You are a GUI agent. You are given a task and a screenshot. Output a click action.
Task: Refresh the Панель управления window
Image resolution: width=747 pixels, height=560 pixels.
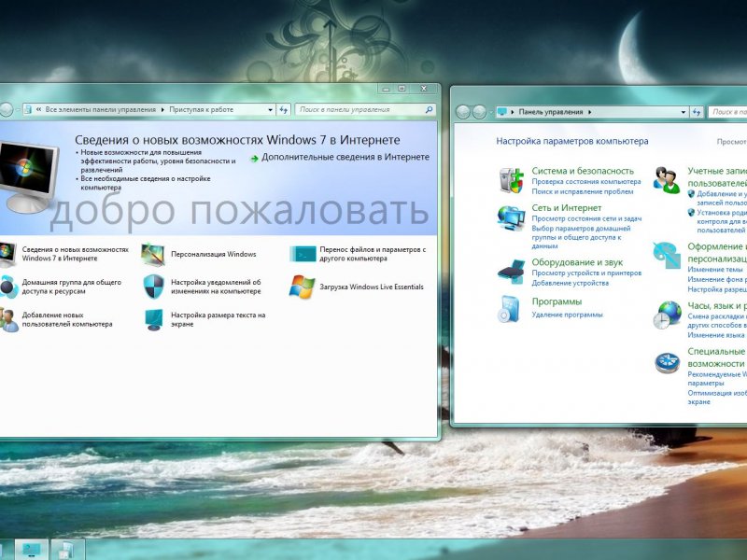click(697, 112)
